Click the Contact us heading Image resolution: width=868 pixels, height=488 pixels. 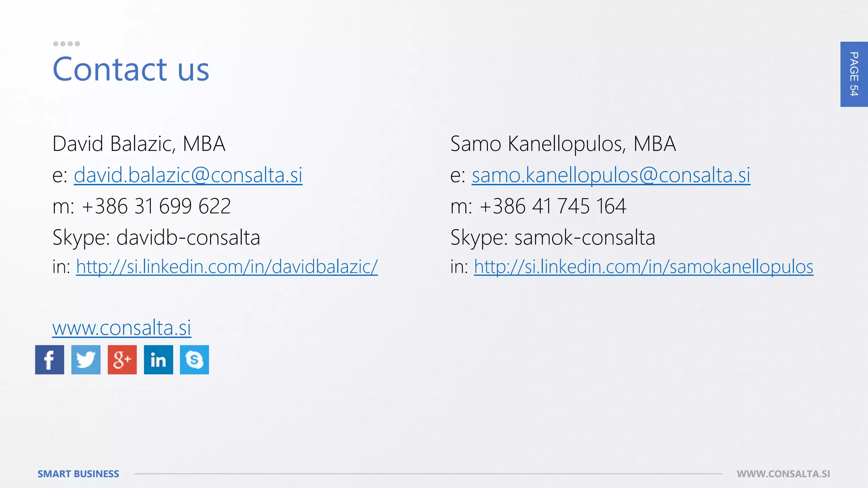coord(131,69)
